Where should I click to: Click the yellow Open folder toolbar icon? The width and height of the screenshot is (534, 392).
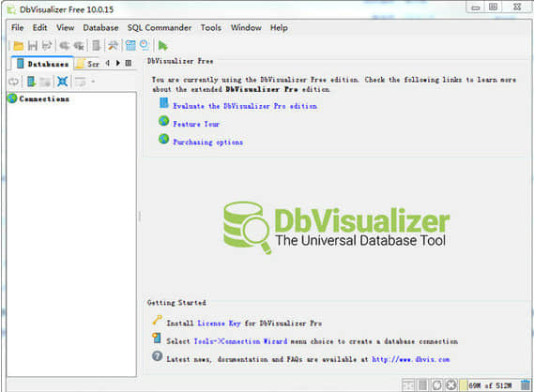[19, 46]
